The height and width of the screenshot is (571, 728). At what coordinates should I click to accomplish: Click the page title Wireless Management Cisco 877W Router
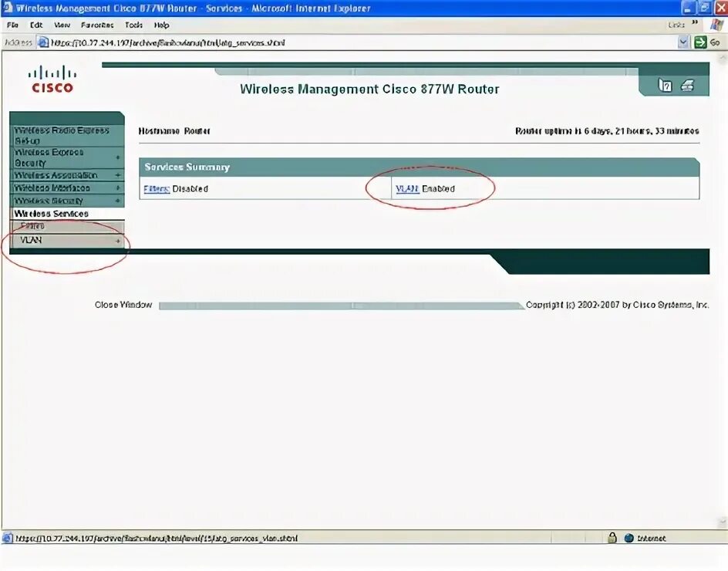tap(369, 90)
